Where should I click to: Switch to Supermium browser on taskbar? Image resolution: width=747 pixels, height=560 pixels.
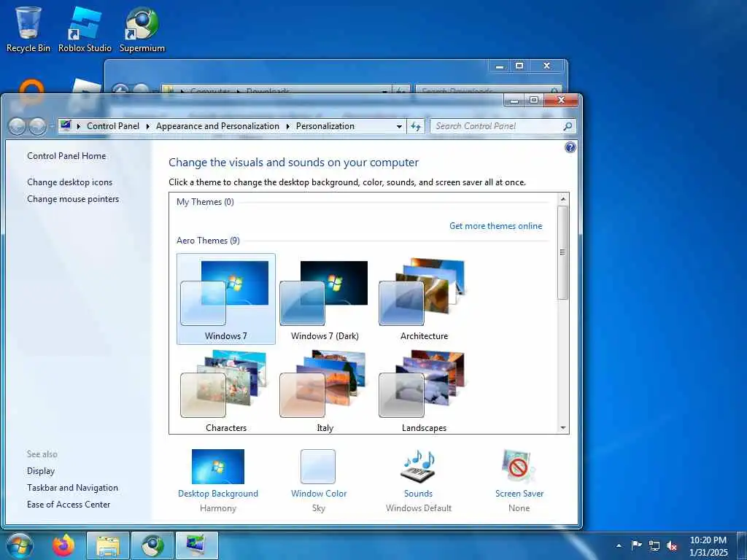(x=152, y=546)
